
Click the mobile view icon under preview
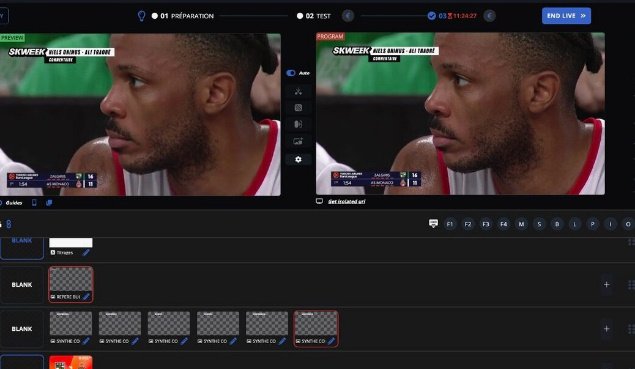click(x=34, y=203)
